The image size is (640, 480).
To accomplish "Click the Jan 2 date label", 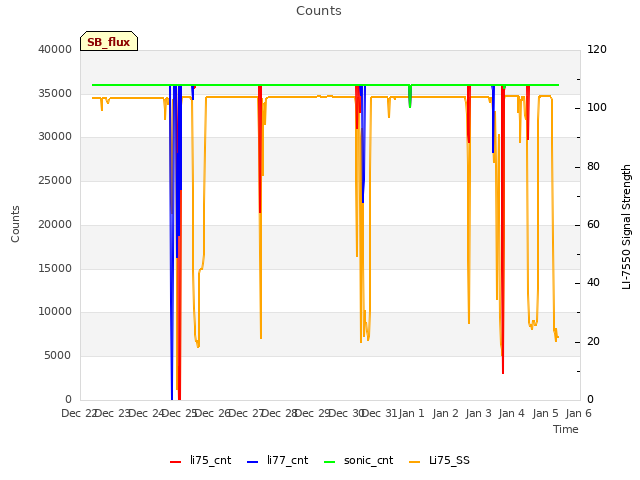I will [446, 413].
